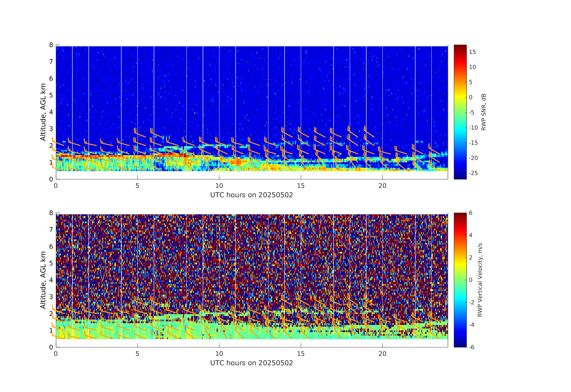Click y-axis tick 8 on top plot
Image resolution: width=571 pixels, height=392 pixels.
coord(51,45)
